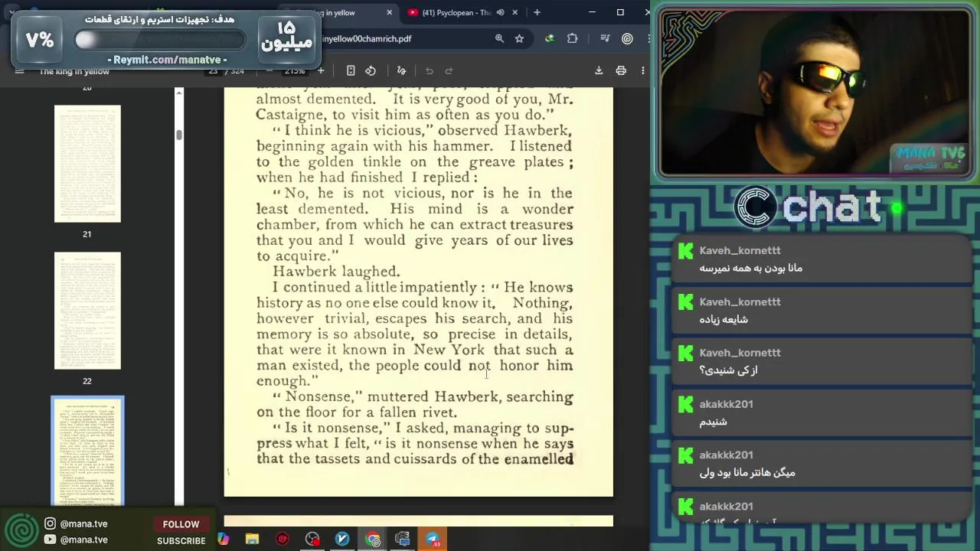
Task: Redo the PDF annotation
Action: coord(449,70)
